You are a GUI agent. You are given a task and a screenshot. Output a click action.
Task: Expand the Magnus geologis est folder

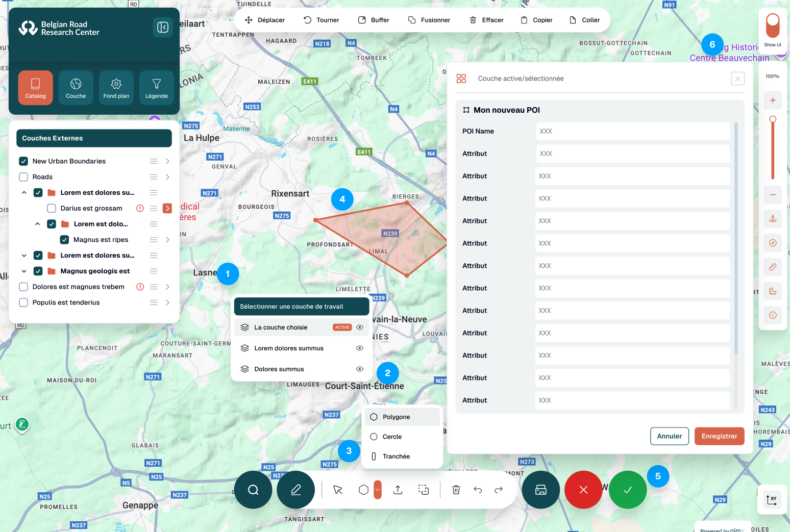[x=24, y=271]
